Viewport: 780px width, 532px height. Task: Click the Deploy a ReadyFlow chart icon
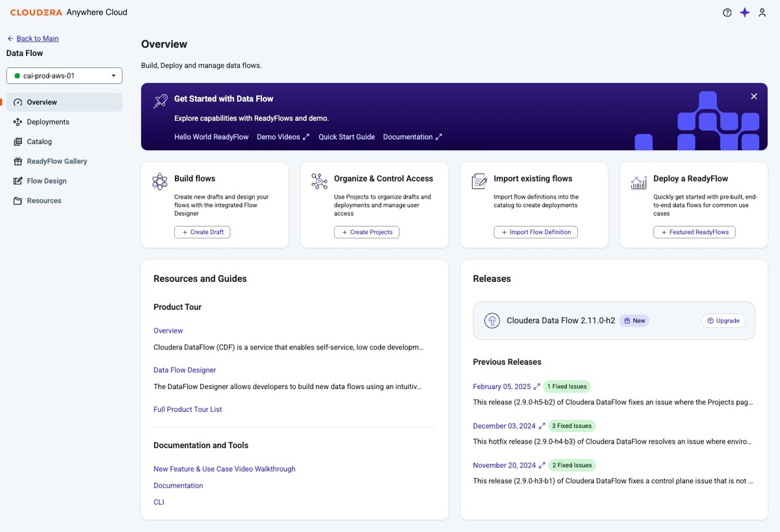point(639,182)
